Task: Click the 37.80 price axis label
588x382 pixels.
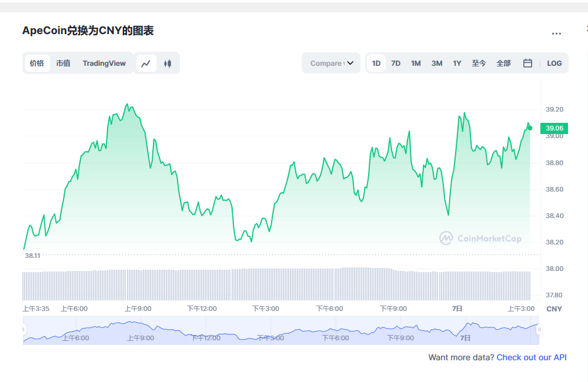Action: click(554, 295)
